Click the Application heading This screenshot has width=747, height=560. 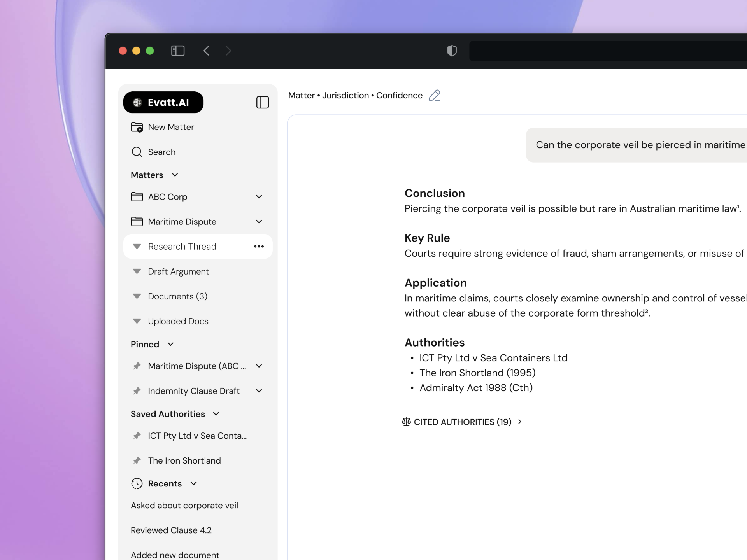coord(435,283)
